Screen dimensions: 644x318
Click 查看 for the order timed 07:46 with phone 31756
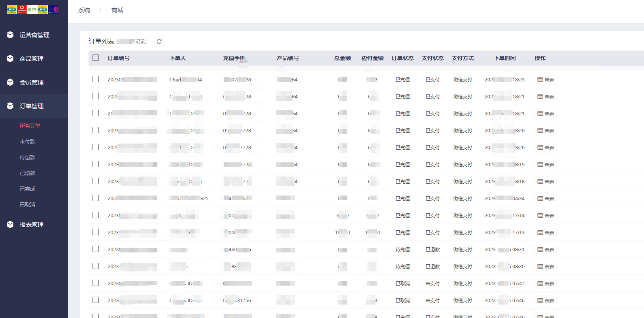(x=546, y=301)
